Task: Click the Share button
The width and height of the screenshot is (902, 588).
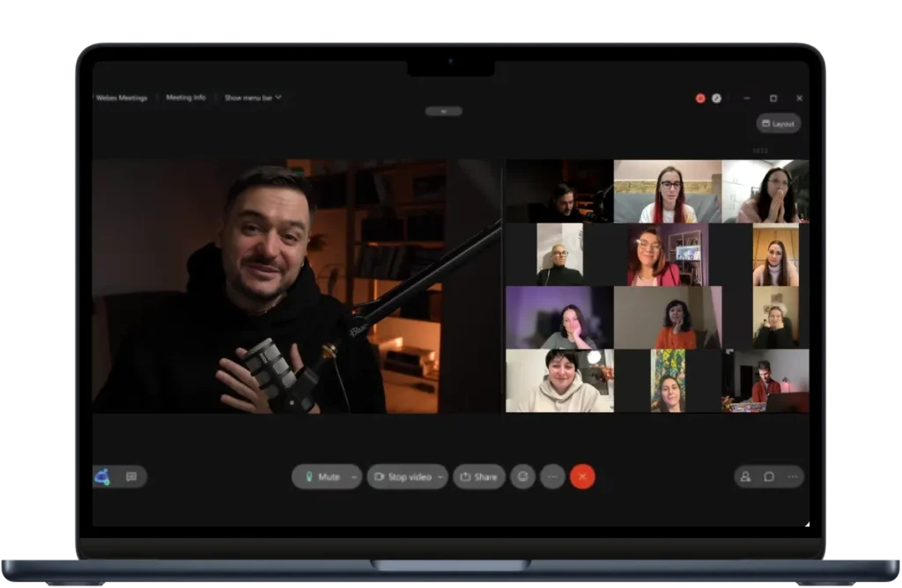Action: 479,477
